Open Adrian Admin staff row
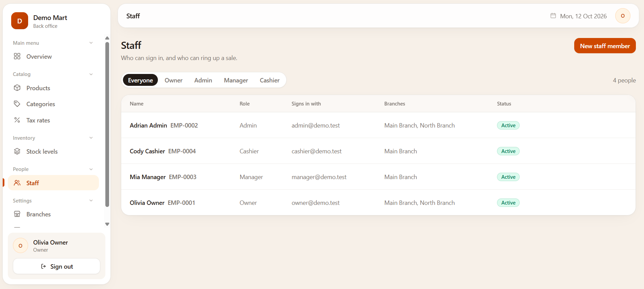The width and height of the screenshot is (644, 289). (x=378, y=125)
